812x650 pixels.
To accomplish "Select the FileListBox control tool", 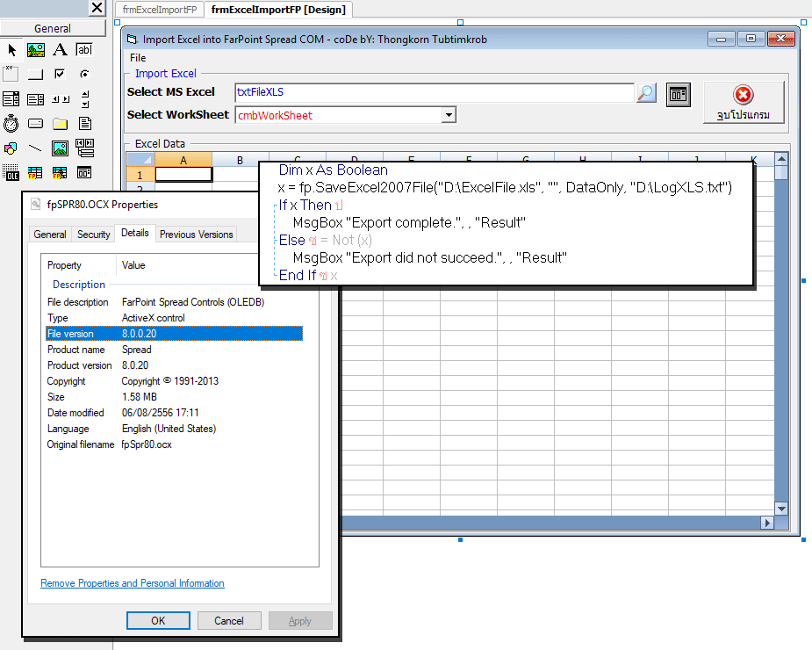I will 84,123.
